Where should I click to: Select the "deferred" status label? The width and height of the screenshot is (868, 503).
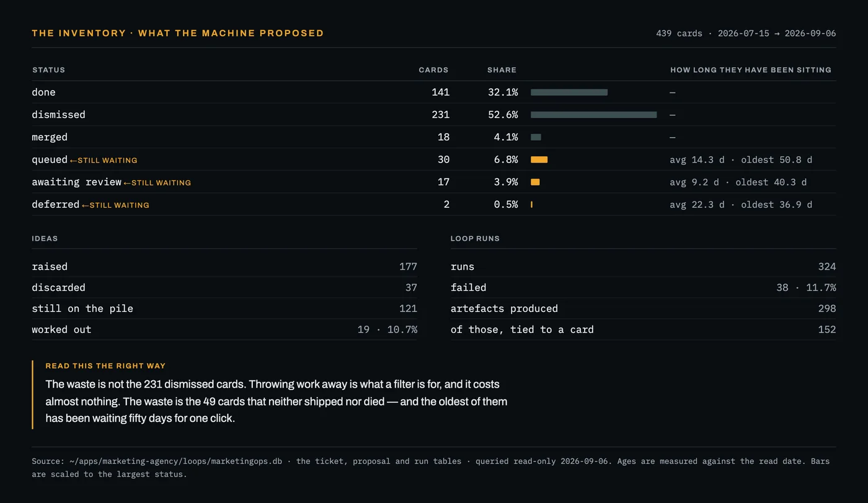tap(56, 204)
